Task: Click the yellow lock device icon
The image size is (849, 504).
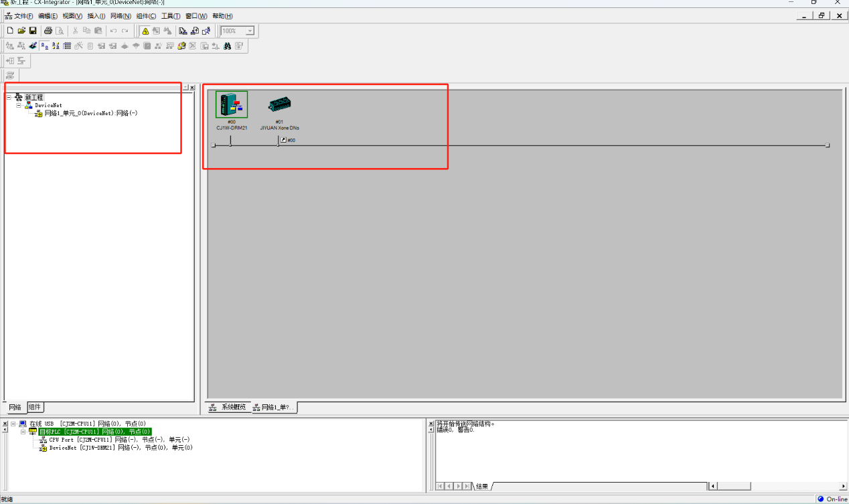Action: pos(182,46)
